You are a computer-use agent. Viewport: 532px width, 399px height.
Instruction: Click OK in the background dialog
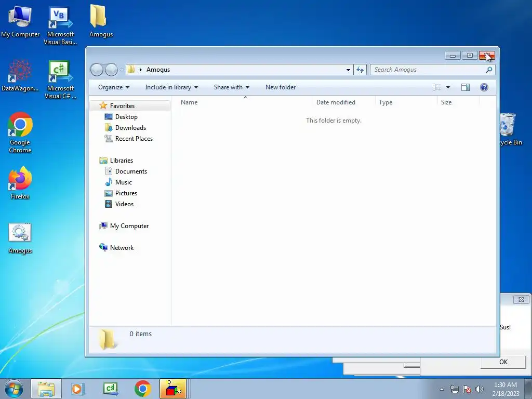pos(503,362)
